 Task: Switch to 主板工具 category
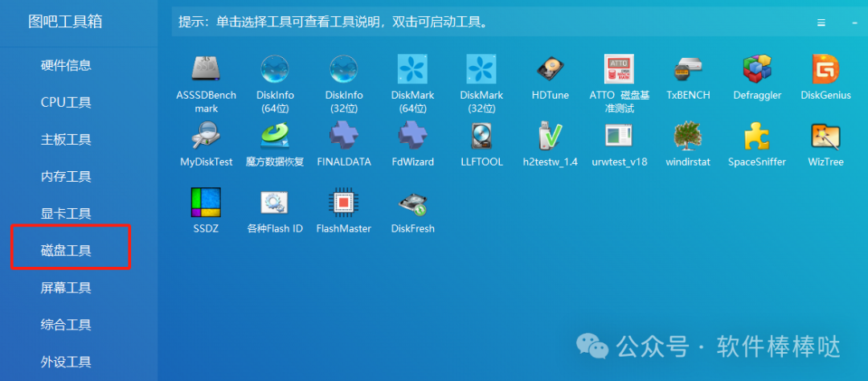(x=66, y=140)
